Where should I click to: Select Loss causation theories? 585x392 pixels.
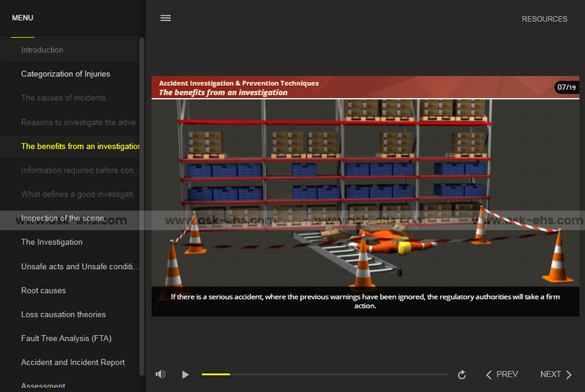[63, 315]
